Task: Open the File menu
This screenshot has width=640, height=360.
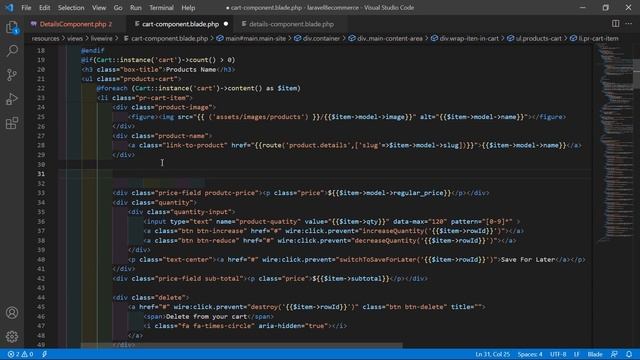Action: pos(26,8)
